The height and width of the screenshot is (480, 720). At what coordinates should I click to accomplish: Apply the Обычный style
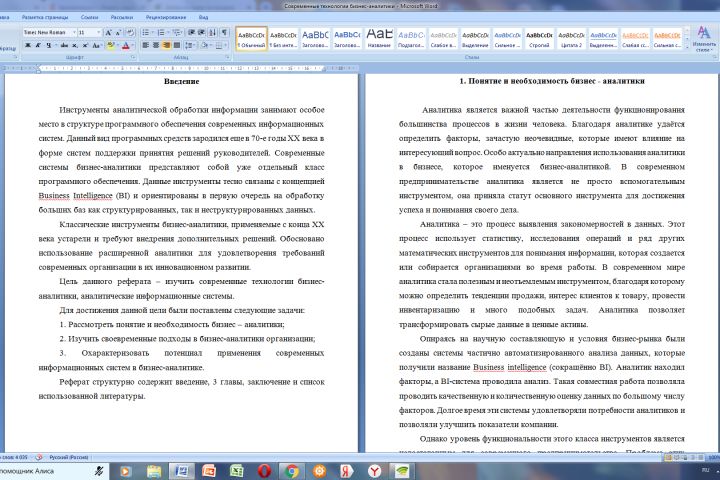click(x=251, y=39)
